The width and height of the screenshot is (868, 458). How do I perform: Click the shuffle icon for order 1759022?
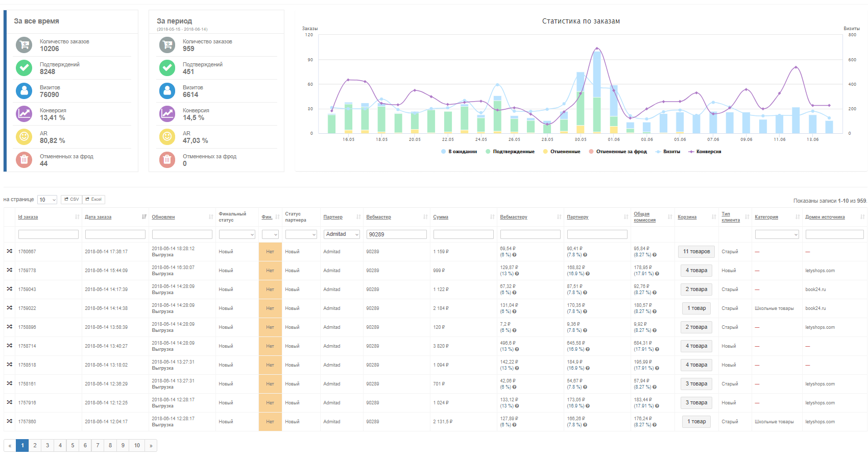coord(10,308)
